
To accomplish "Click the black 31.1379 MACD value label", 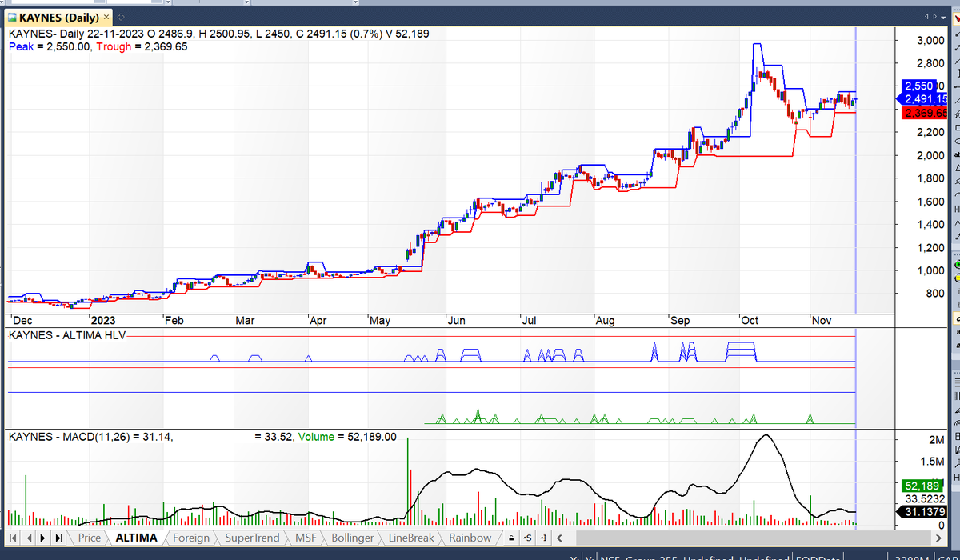I will point(922,513).
